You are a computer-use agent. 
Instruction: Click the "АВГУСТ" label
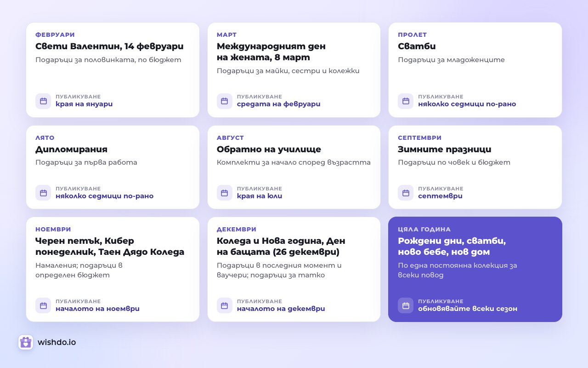(x=231, y=138)
